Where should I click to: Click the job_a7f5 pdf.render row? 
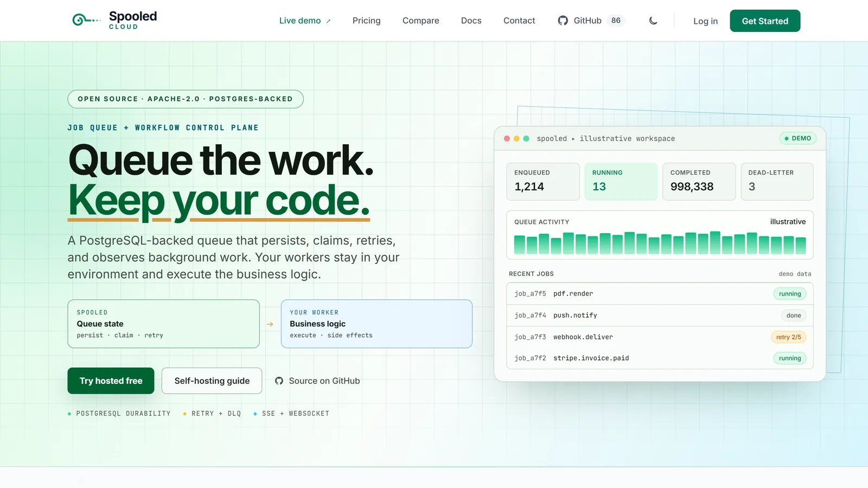[660, 293]
